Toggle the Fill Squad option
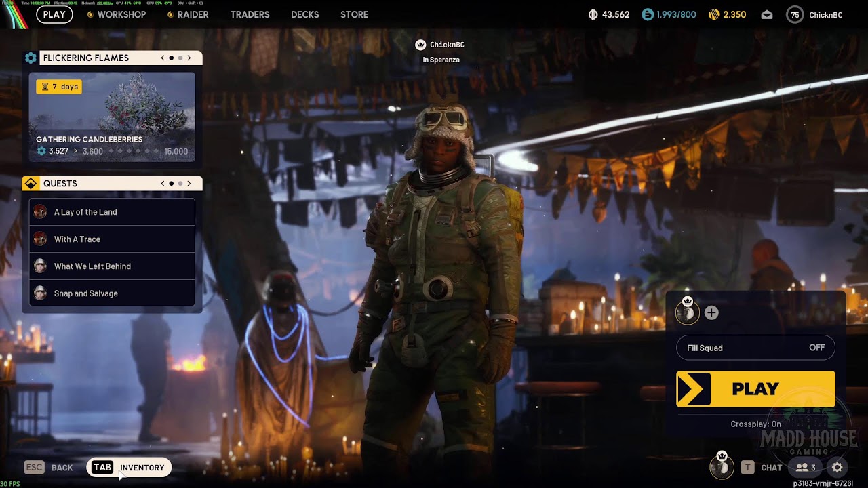Image resolution: width=868 pixels, height=488 pixels. pos(755,348)
